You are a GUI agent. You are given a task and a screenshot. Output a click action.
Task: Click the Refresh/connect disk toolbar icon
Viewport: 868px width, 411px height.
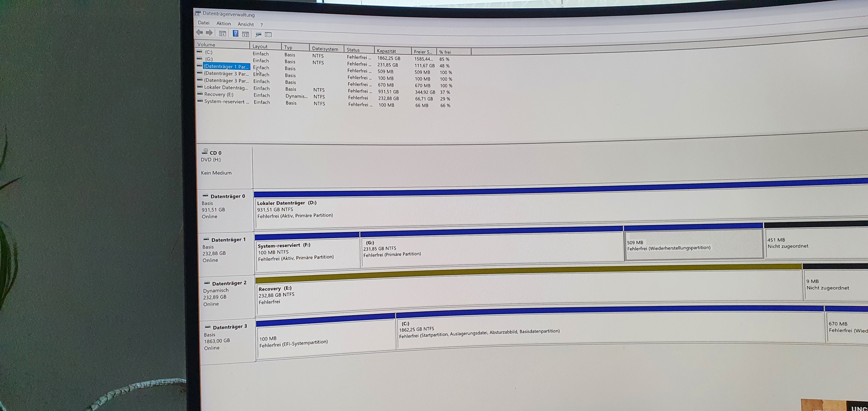click(258, 34)
